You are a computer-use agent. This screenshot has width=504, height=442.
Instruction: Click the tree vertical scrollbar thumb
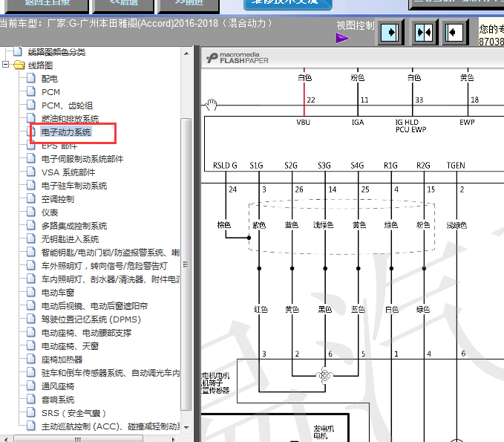click(186, 264)
